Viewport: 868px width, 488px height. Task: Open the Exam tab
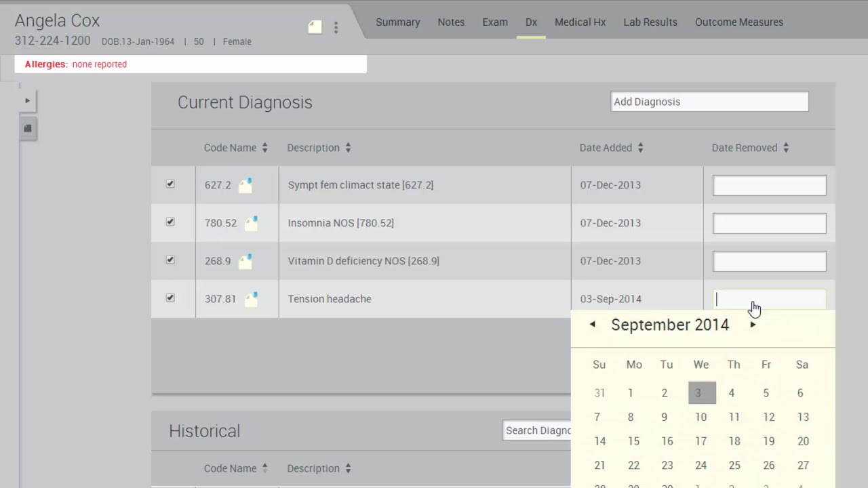point(495,22)
